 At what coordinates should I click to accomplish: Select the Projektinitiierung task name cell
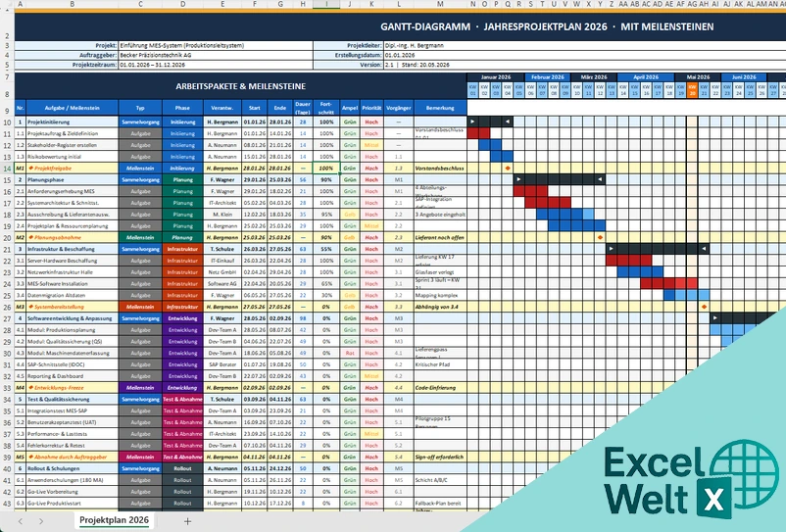73,121
